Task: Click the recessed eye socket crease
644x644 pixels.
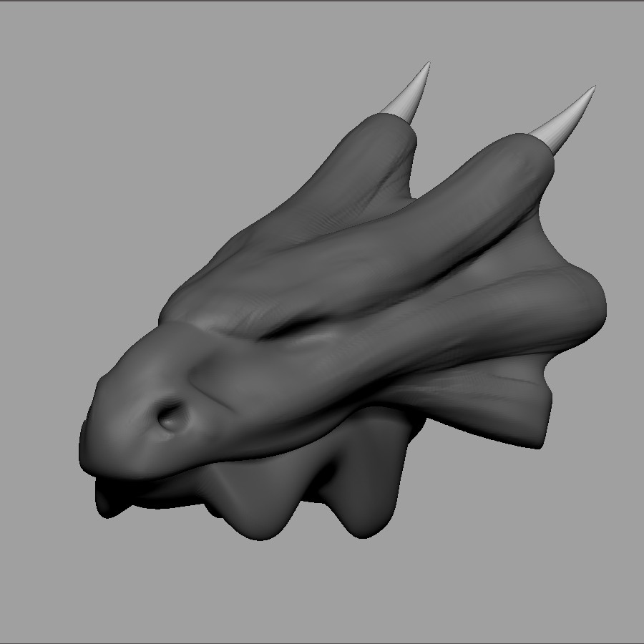Action: pos(301,331)
